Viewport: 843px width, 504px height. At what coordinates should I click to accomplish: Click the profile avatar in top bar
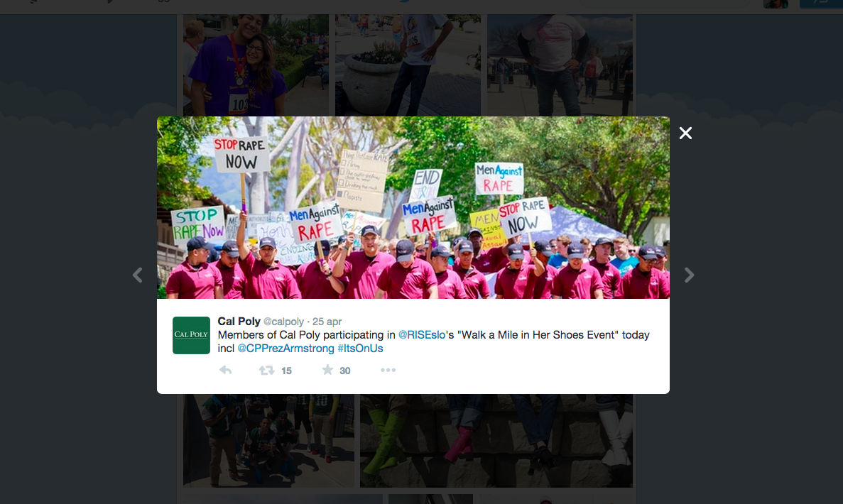pos(776,4)
